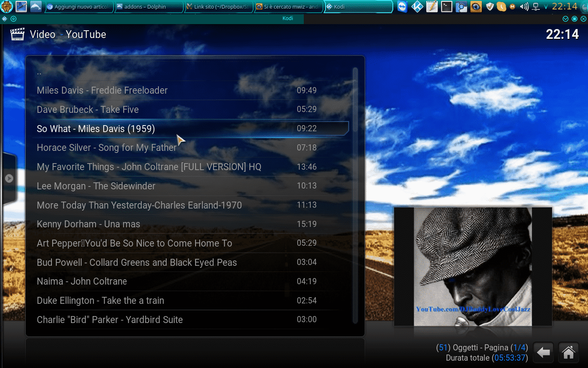Click the Miles Davis video thumbnail preview
Screen dimensions: 588x368
click(473, 267)
